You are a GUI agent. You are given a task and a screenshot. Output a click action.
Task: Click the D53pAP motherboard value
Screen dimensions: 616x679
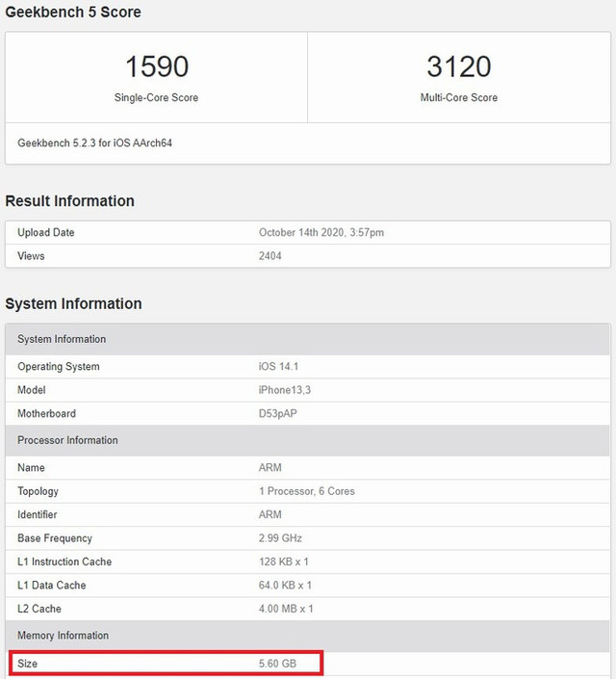coord(278,413)
